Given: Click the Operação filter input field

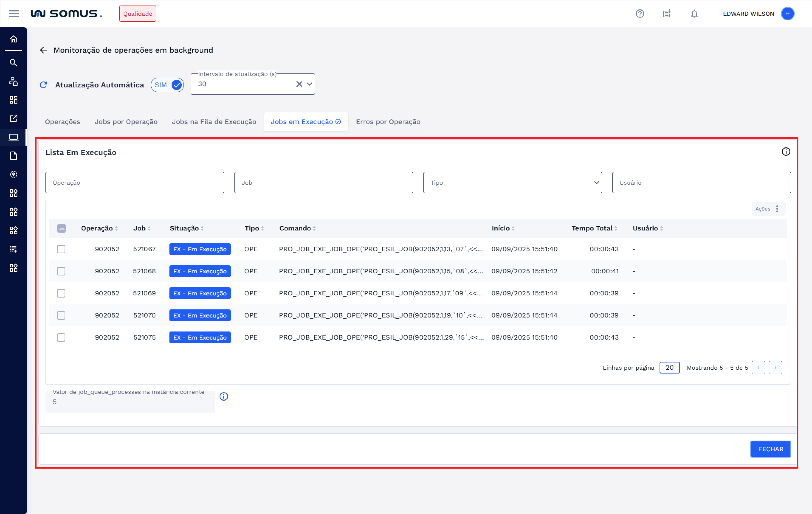Looking at the screenshot, I should pos(135,183).
